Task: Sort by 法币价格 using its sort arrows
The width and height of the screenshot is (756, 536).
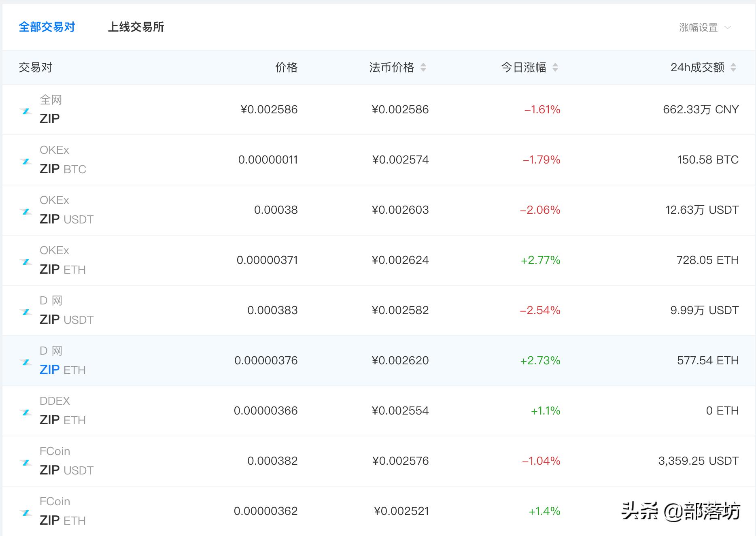Action: tap(423, 68)
